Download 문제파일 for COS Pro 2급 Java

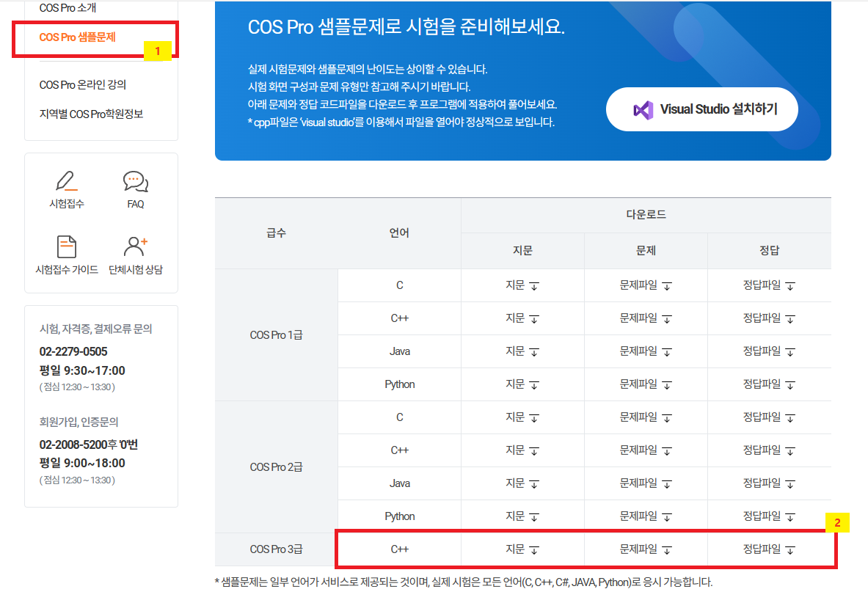pyautogui.click(x=646, y=483)
